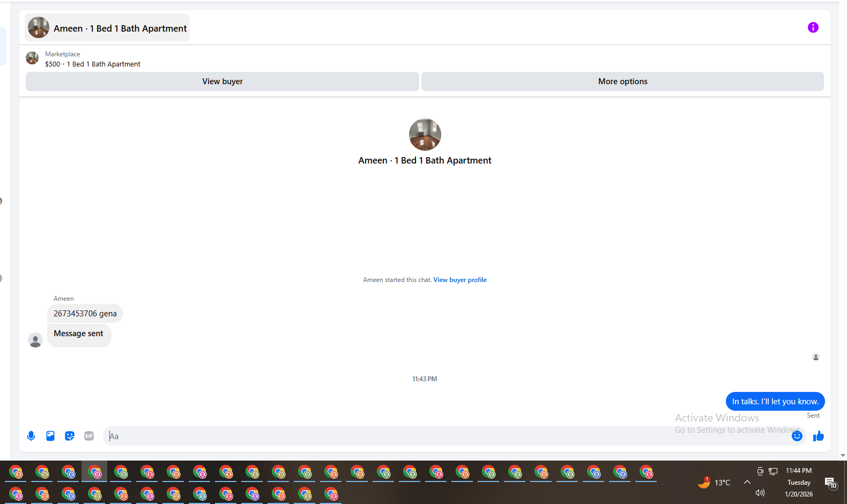
Task: Start a voice clip with microphone icon
Action: click(x=31, y=436)
